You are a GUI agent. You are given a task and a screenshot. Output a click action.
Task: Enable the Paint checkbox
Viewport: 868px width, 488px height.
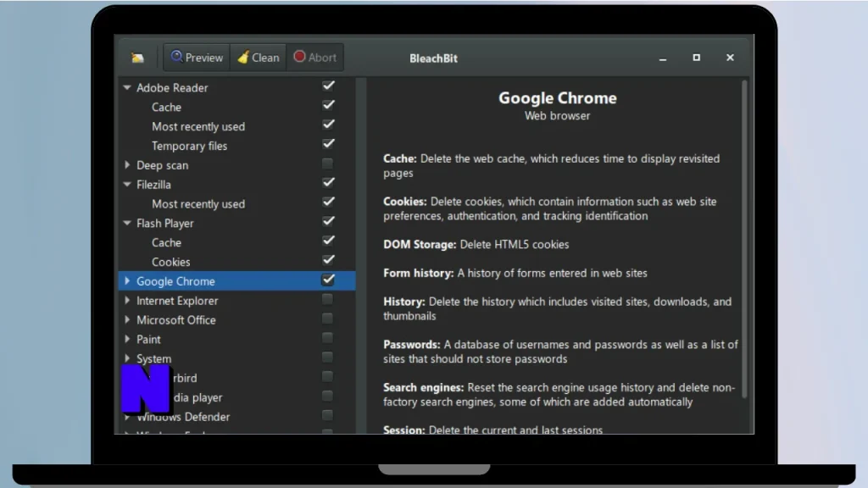point(328,338)
